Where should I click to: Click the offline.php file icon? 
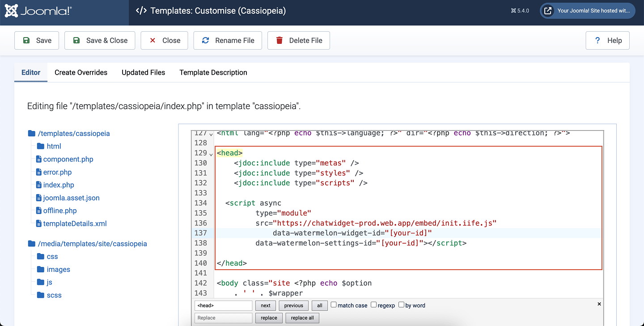click(x=39, y=211)
